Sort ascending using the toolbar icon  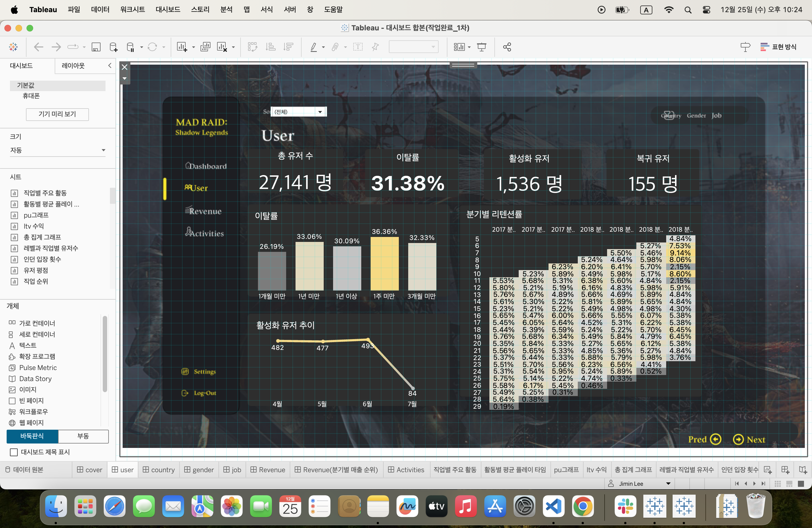click(x=271, y=47)
